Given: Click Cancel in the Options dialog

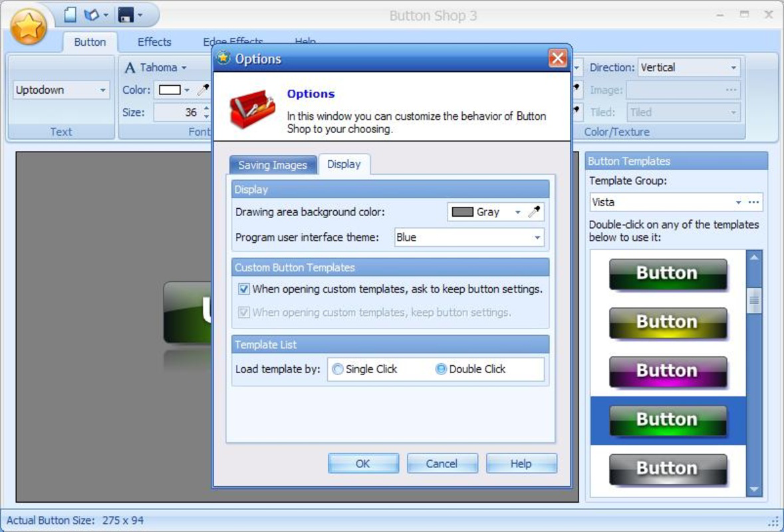Looking at the screenshot, I should 442,464.
